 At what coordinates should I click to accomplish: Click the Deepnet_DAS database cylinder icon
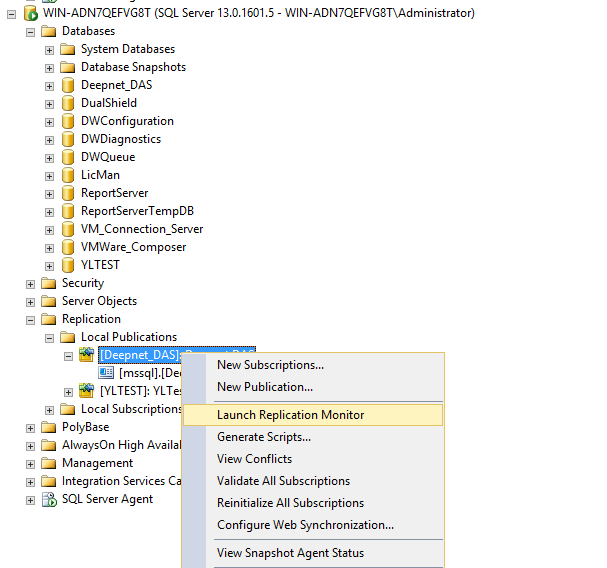pyautogui.click(x=68, y=85)
